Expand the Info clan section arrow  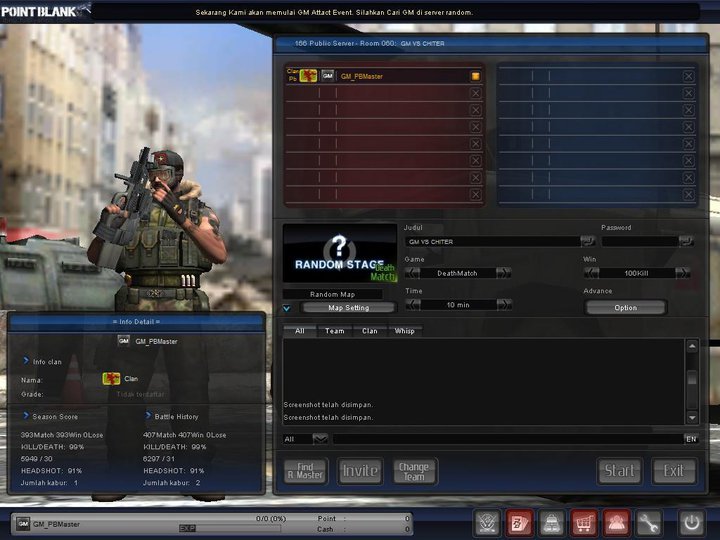[x=26, y=361]
